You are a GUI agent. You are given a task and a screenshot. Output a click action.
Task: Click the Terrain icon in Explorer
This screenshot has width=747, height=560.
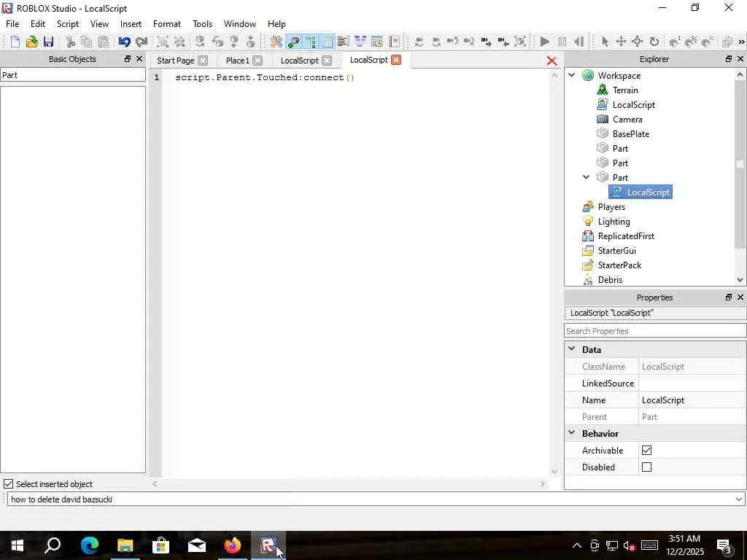click(602, 90)
